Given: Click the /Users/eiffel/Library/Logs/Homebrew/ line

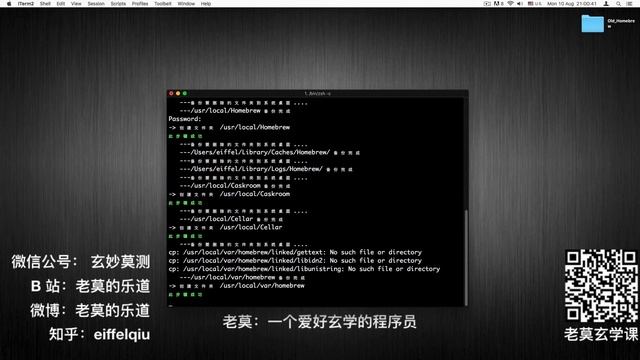Looking at the screenshot, I should pos(266,169).
